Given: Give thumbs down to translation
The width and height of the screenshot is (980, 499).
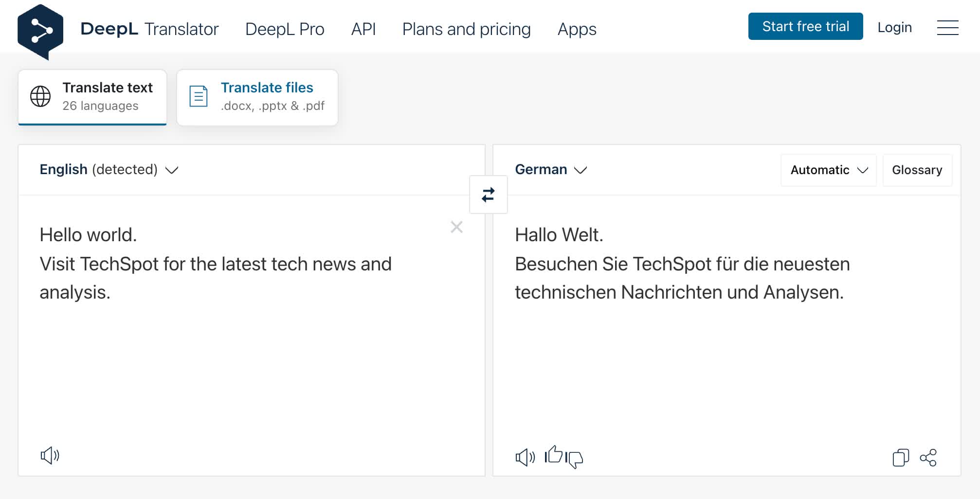Looking at the screenshot, I should tap(574, 459).
